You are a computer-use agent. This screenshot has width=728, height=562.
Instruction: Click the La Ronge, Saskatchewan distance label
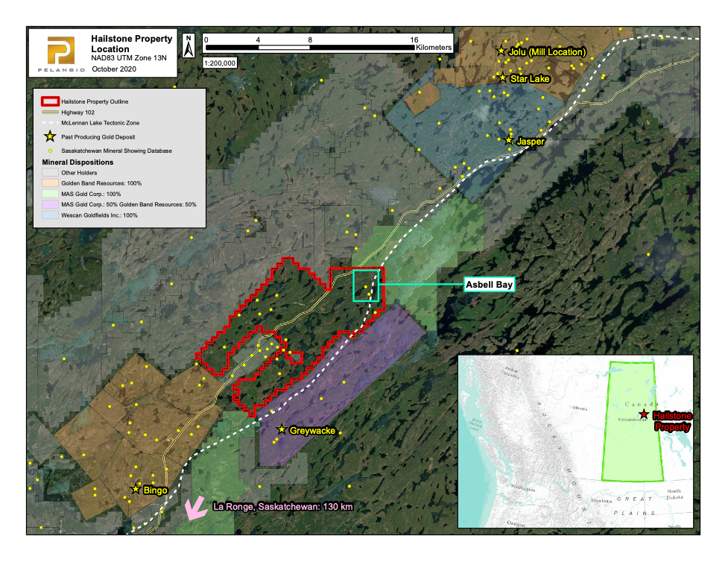282,507
